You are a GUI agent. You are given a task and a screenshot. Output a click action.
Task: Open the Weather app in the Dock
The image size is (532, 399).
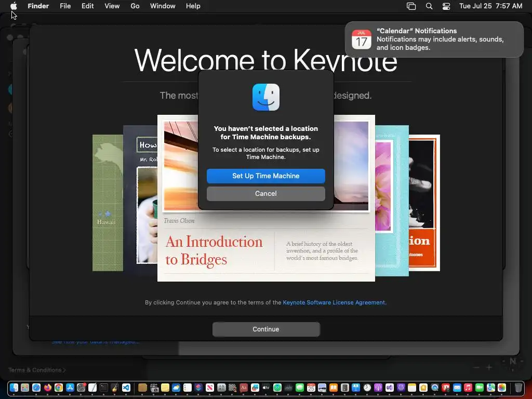click(x=176, y=388)
